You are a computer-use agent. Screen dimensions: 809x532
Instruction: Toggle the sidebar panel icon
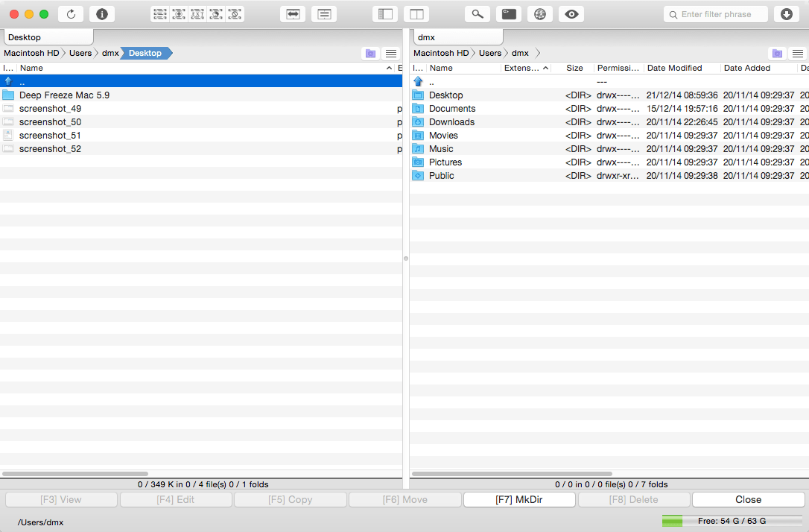385,14
